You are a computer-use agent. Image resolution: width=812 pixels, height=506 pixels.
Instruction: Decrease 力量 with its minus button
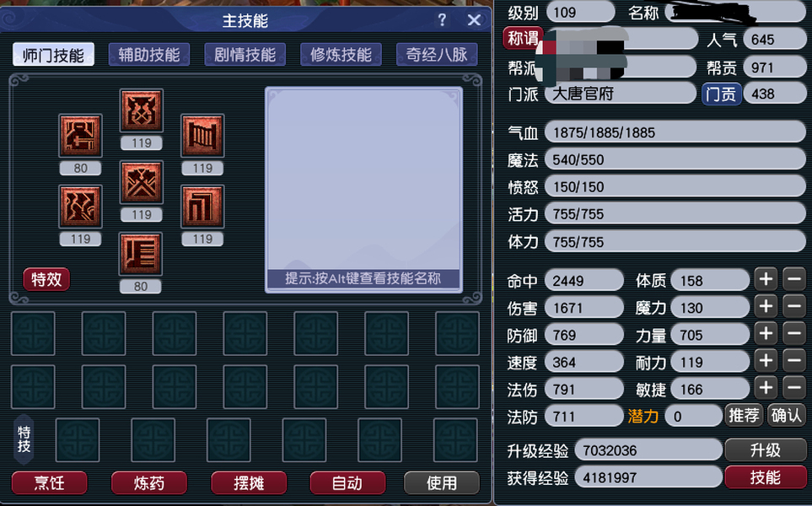793,334
